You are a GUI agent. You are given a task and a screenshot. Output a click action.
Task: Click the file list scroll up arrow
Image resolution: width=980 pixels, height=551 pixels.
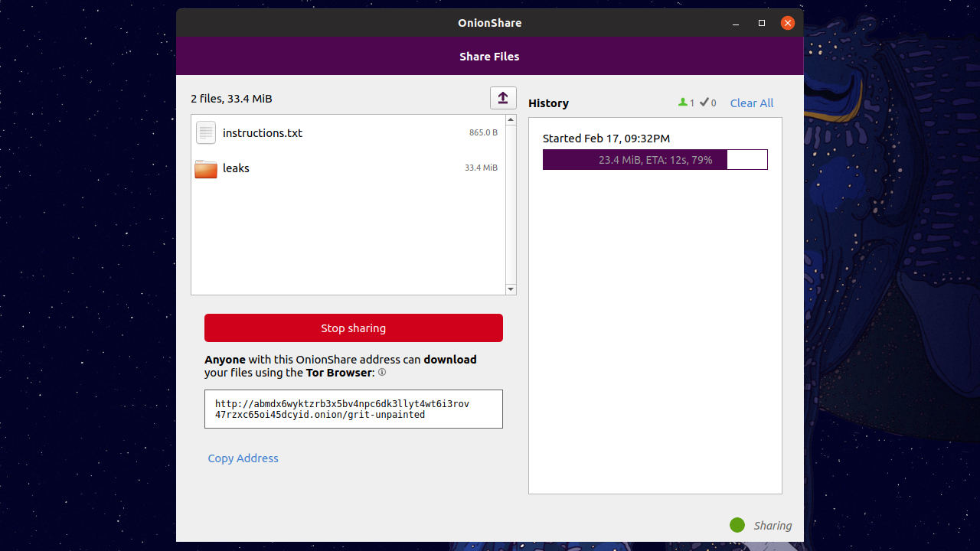point(511,120)
